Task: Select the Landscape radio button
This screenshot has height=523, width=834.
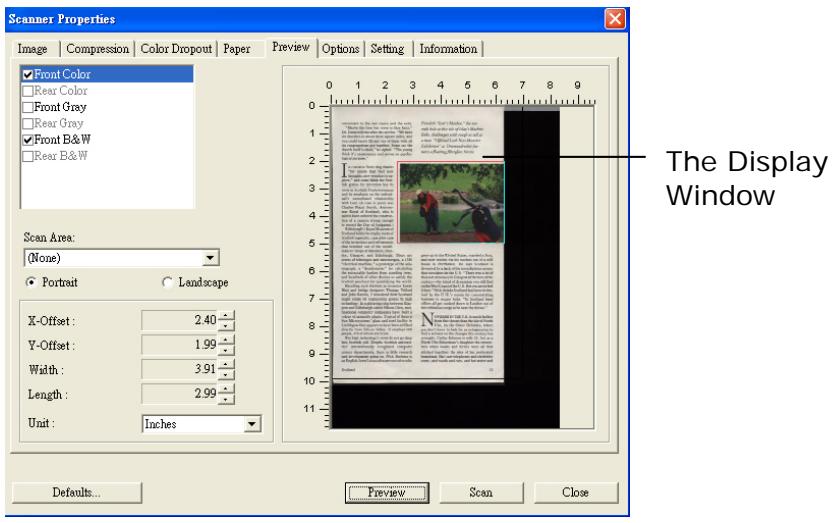Action: point(167,283)
